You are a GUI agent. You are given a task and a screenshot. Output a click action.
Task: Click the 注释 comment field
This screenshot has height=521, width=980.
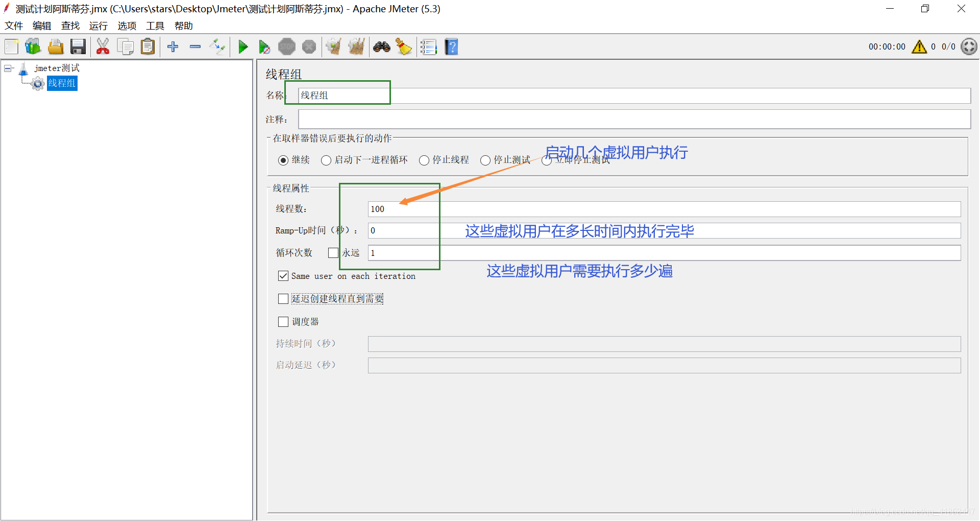[x=634, y=120]
